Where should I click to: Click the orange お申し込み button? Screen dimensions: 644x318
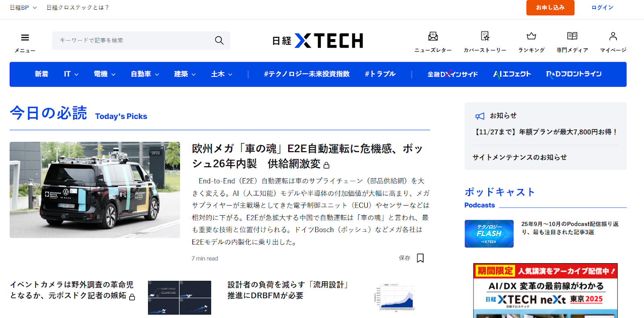[x=550, y=8]
